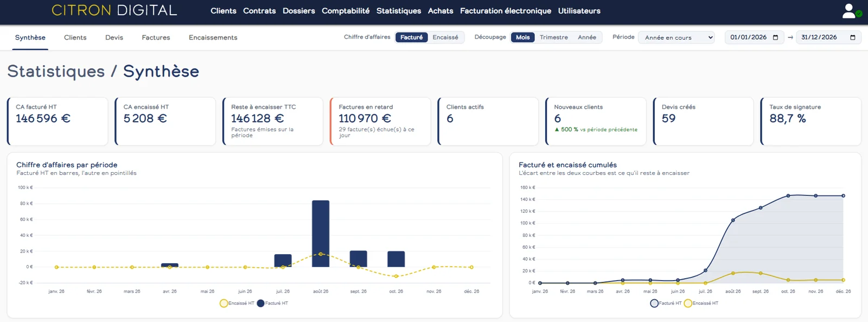Click the août 26 bar in bar chart
The height and width of the screenshot is (322, 868).
pos(321,233)
